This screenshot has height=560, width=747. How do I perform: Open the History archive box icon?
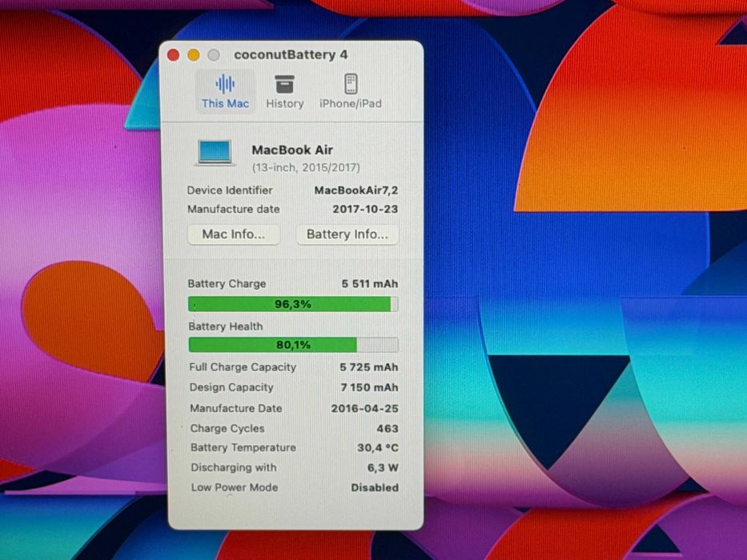[284, 84]
